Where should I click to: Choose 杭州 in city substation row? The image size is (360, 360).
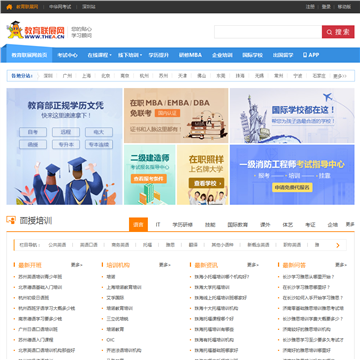(144, 76)
